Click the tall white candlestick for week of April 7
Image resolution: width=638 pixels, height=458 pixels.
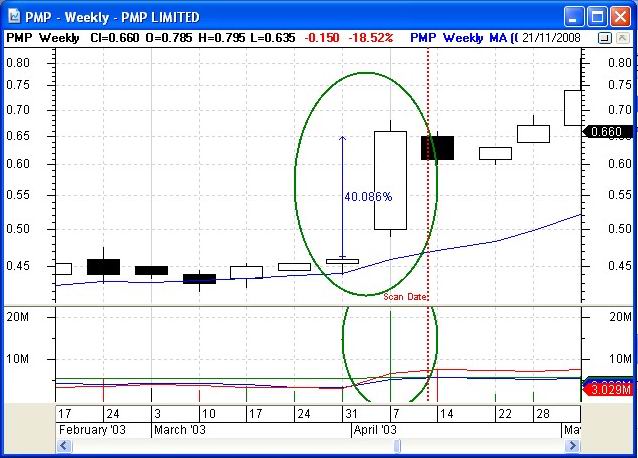click(x=390, y=180)
